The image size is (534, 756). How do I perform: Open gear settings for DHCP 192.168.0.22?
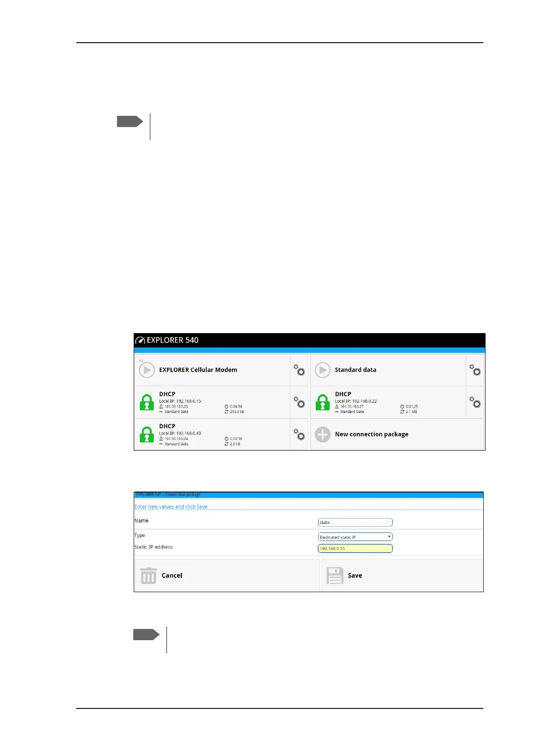tap(475, 402)
